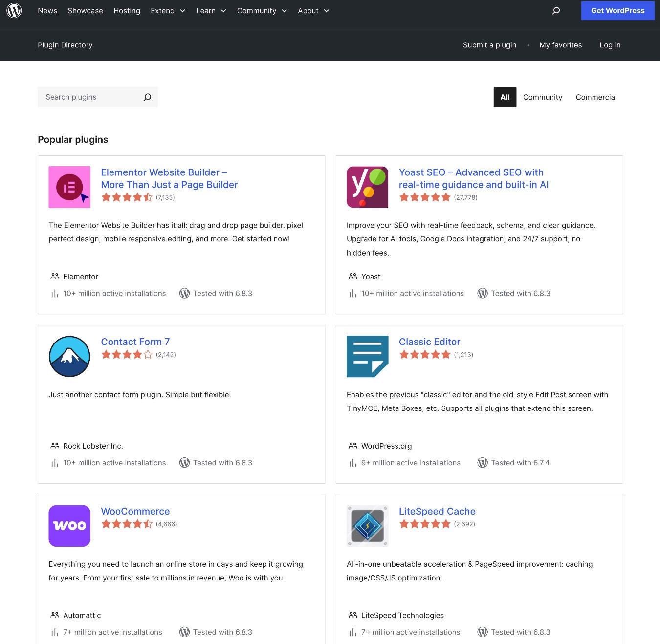Open the Elementor plugin icon
This screenshot has height=644, width=660.
69,187
